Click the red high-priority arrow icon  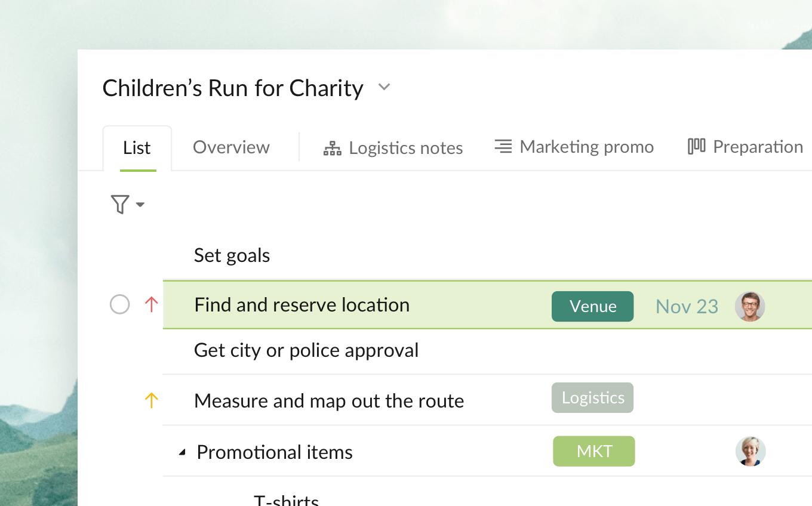click(x=152, y=305)
